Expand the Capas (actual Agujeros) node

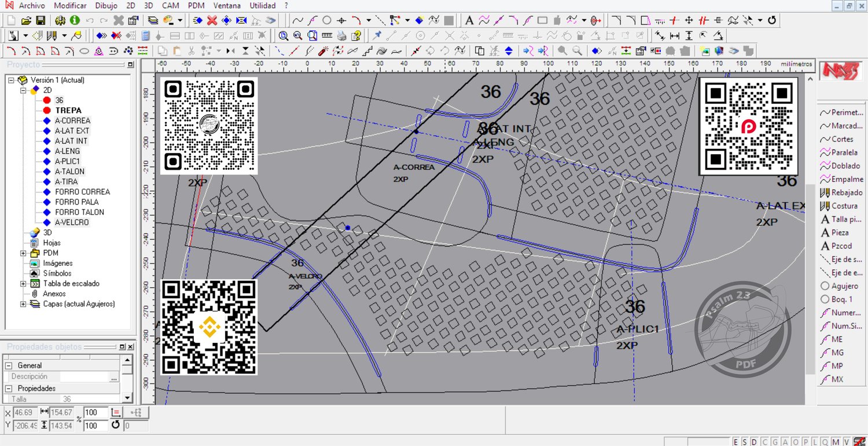tap(23, 304)
